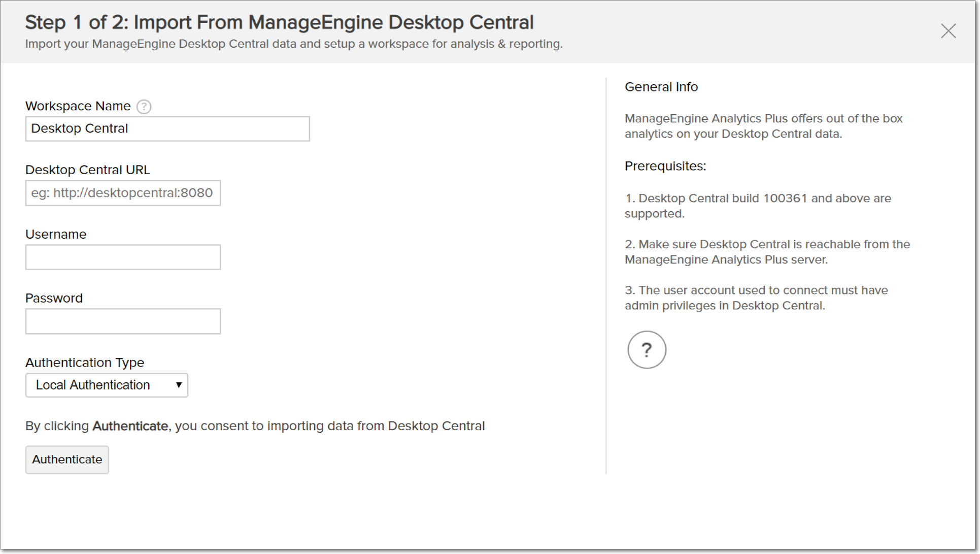Click the Authenticate button

click(67, 460)
